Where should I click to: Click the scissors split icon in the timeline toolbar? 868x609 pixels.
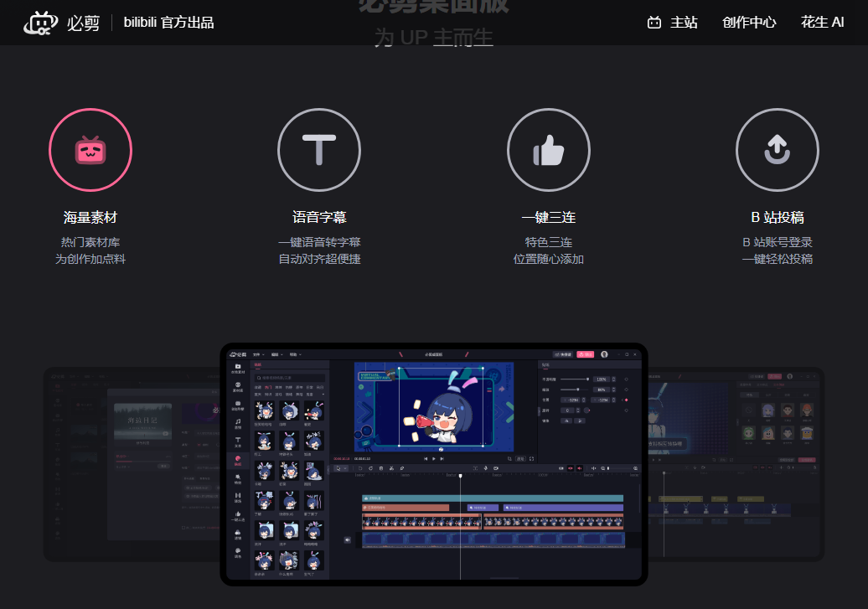[x=391, y=468]
